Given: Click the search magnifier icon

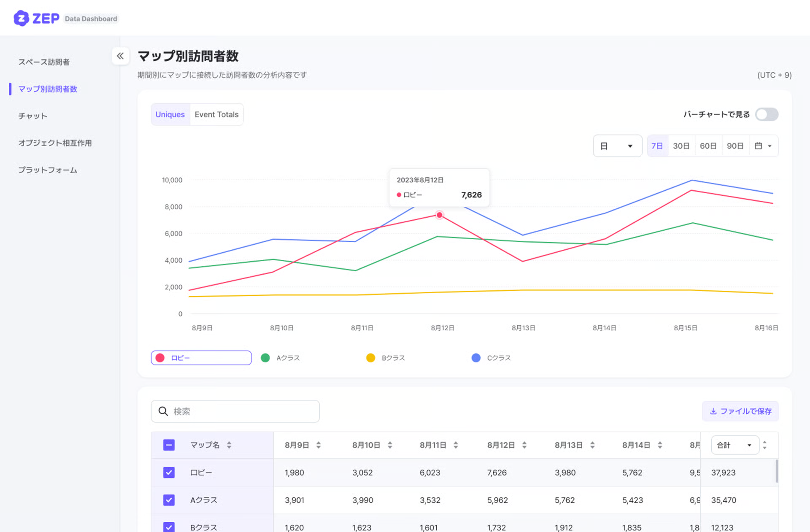Looking at the screenshot, I should point(163,411).
